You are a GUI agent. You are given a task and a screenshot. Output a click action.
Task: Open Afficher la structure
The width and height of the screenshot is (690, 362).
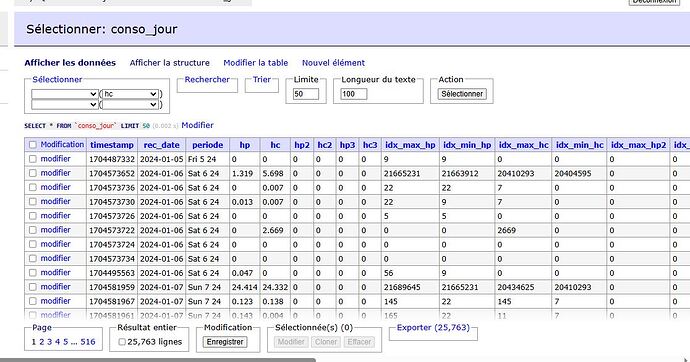169,63
